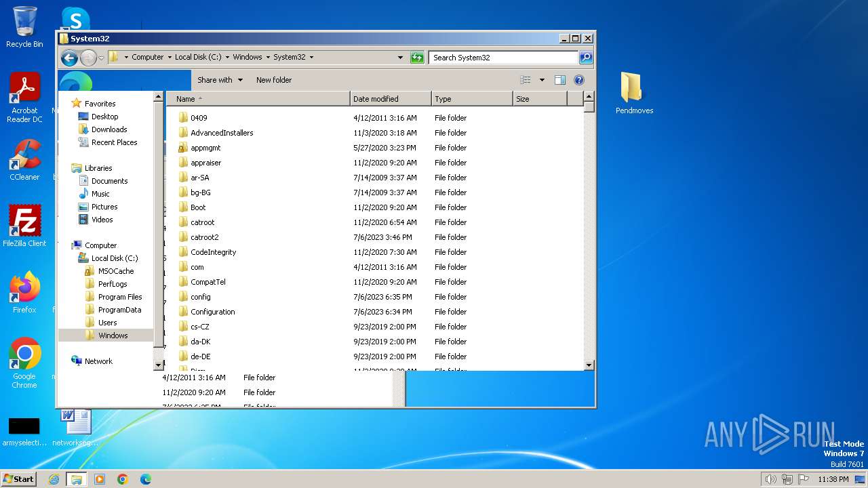The image size is (868, 488).
Task: Select the Configuration folder row
Action: pyautogui.click(x=374, y=312)
